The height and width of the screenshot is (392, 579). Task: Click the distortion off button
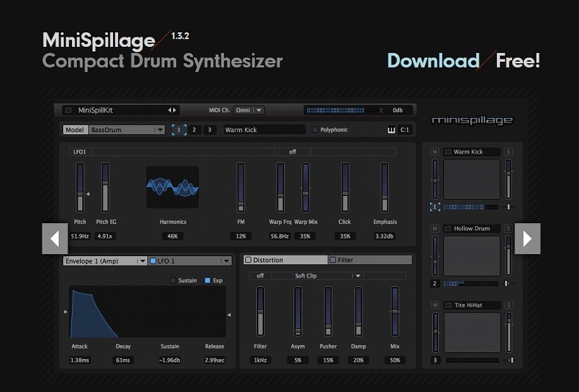pyautogui.click(x=260, y=275)
